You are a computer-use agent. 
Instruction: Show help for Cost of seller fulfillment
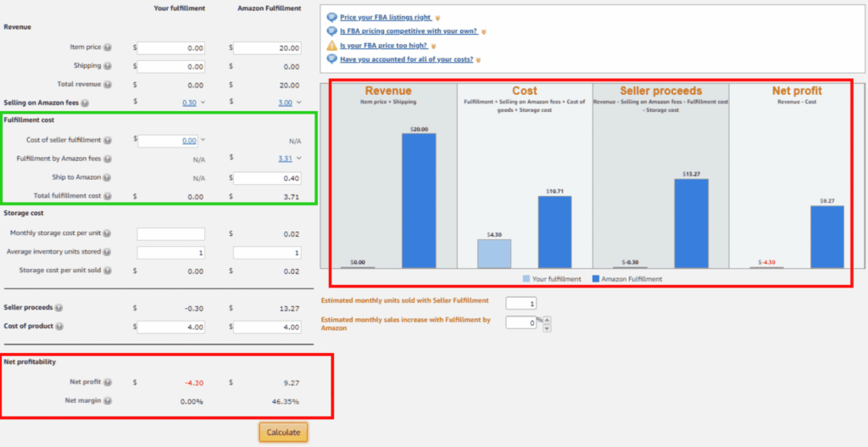click(108, 140)
